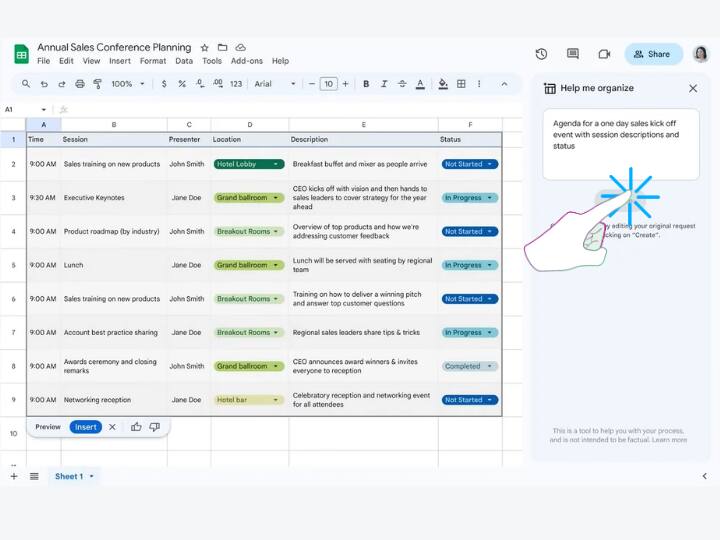Open the fill color picker
Screen dimensions: 720x540
tap(443, 84)
